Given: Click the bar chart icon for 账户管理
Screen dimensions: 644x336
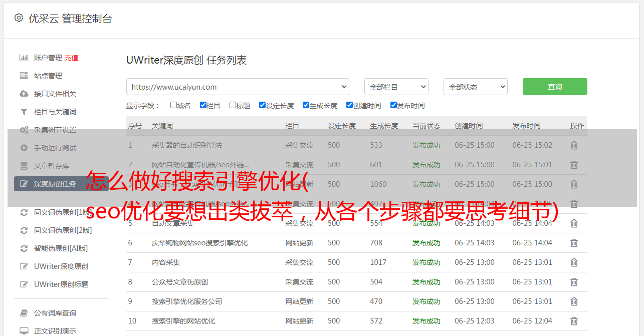Looking at the screenshot, I should point(24,58).
